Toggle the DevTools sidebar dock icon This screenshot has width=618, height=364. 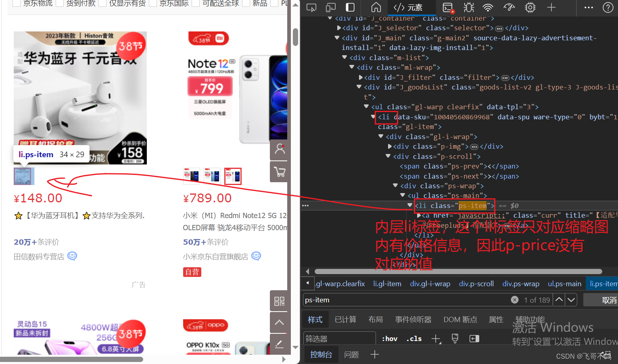click(350, 7)
